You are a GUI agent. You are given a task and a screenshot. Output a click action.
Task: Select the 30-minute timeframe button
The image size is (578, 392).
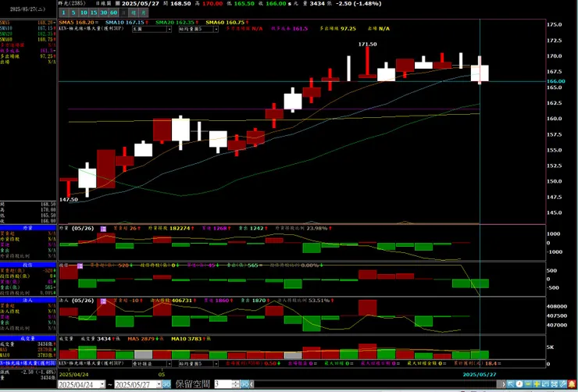[x=104, y=12]
